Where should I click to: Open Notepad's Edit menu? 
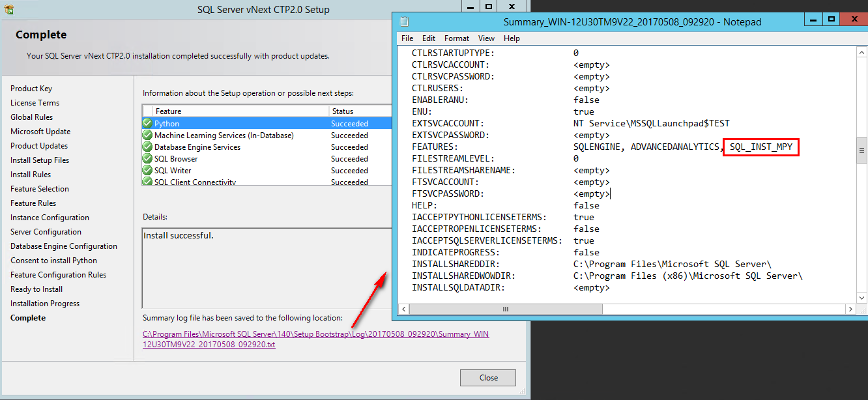pos(428,38)
